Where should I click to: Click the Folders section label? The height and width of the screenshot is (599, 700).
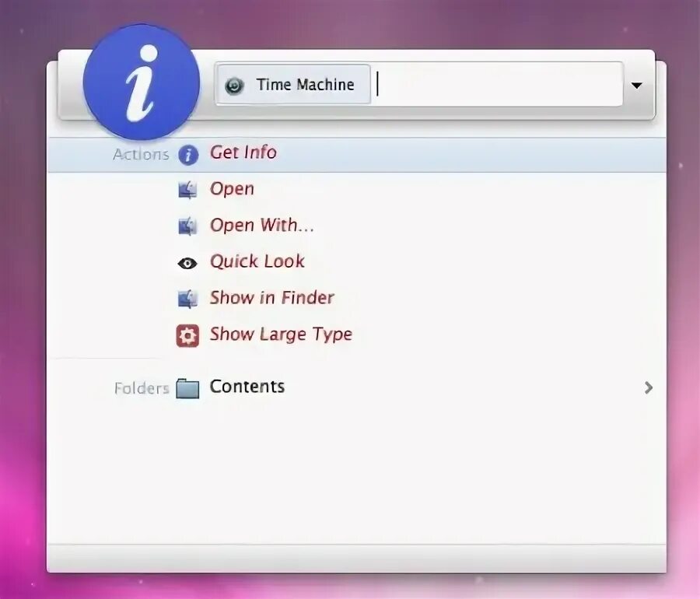tap(142, 388)
